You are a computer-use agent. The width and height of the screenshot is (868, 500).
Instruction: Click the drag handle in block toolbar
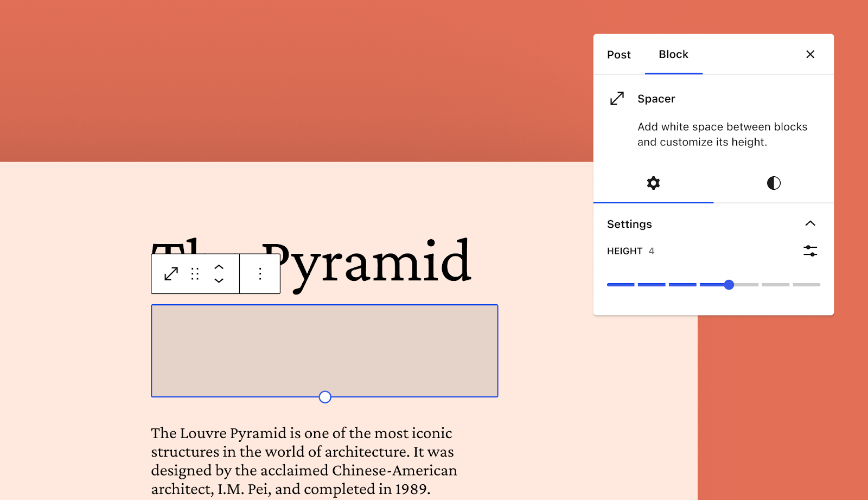click(x=195, y=274)
